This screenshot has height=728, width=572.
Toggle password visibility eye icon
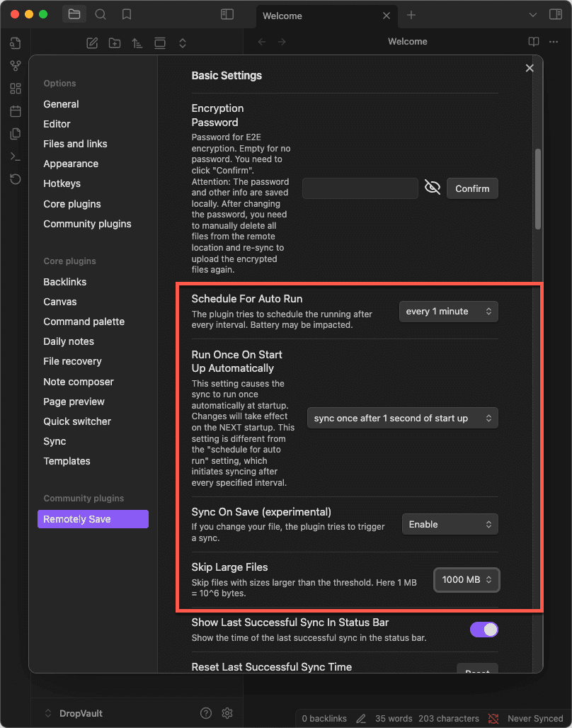pyautogui.click(x=432, y=188)
